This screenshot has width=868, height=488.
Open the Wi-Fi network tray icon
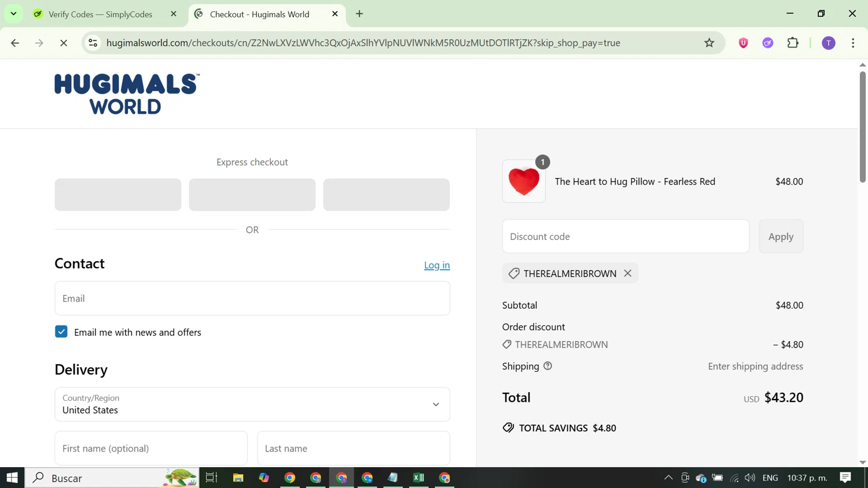(x=734, y=478)
